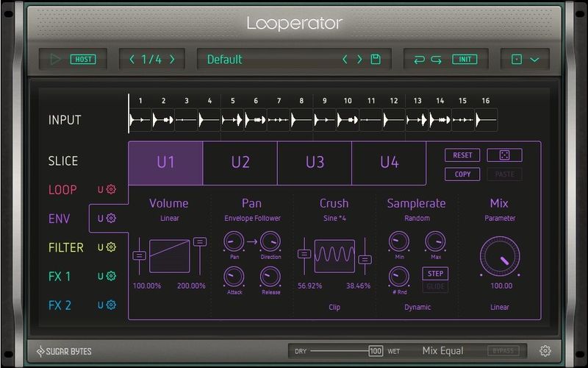Click the square view-size icon
The height and width of the screenshot is (368, 588).
[517, 60]
